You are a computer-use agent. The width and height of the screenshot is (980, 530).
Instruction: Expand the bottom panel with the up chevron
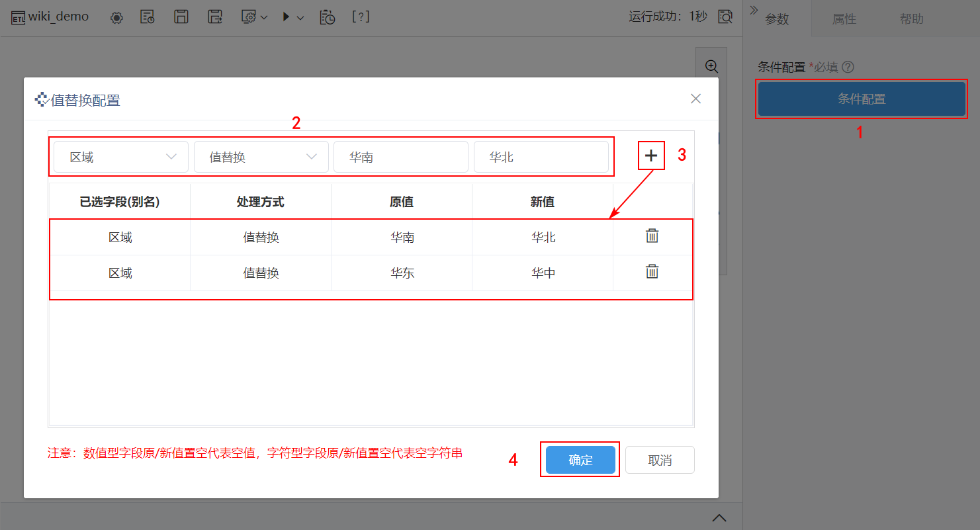[x=719, y=517]
